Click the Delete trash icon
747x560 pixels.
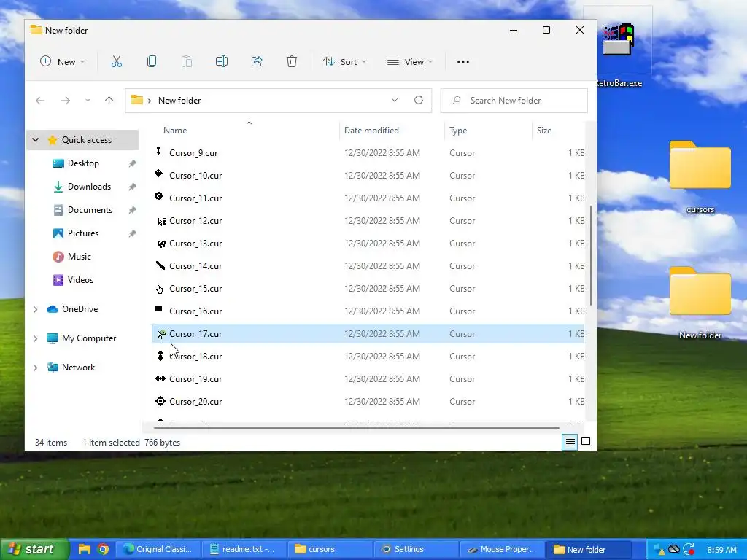tap(292, 61)
